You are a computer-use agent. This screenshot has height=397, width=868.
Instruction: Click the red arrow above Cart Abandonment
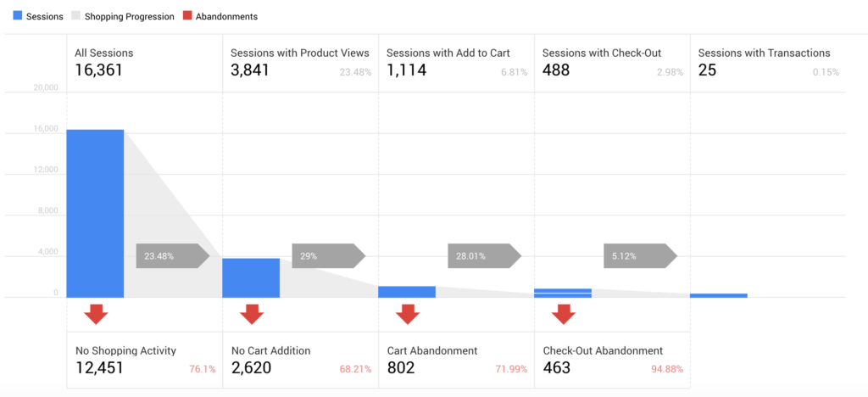tap(408, 315)
